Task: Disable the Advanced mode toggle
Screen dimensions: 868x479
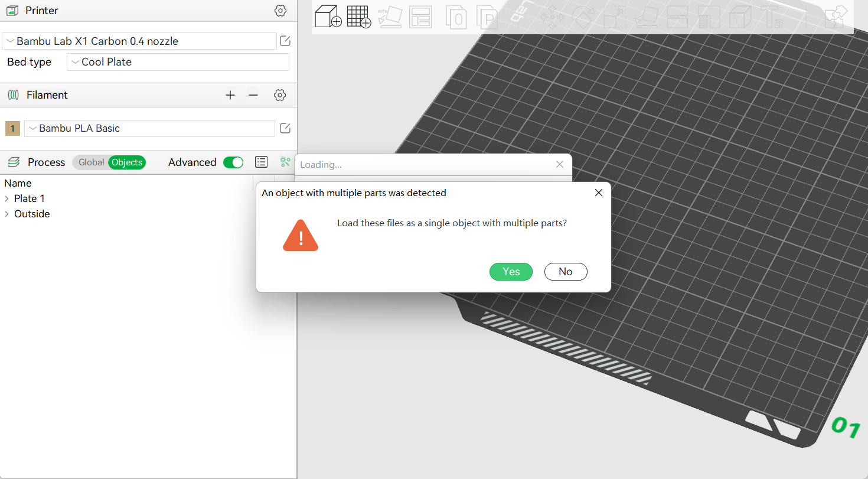Action: pyautogui.click(x=233, y=162)
